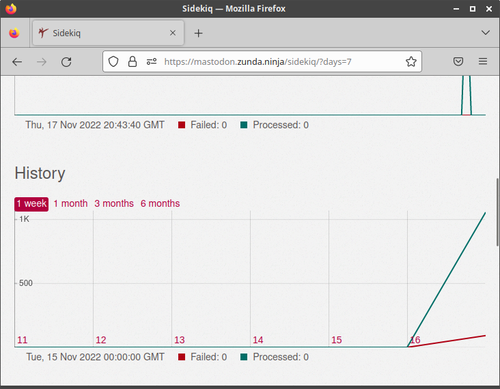The image size is (500, 389).
Task: Click the 1K axis label
Action: pos(24,219)
